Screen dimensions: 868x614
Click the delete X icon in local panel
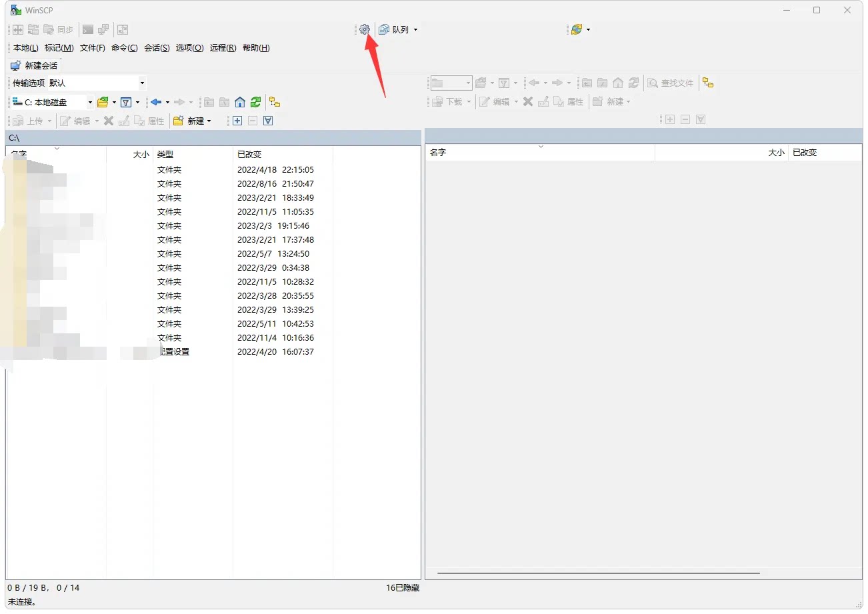(109, 121)
